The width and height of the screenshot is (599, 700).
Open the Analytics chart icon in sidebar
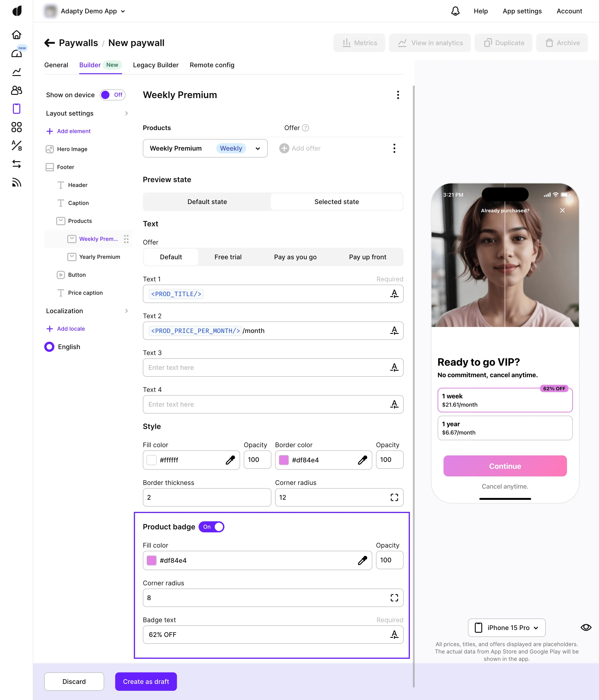click(x=17, y=72)
